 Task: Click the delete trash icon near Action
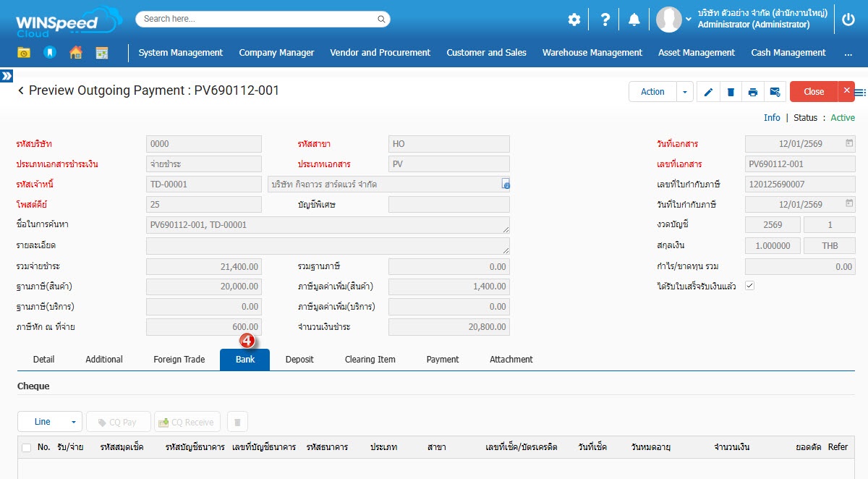point(731,92)
